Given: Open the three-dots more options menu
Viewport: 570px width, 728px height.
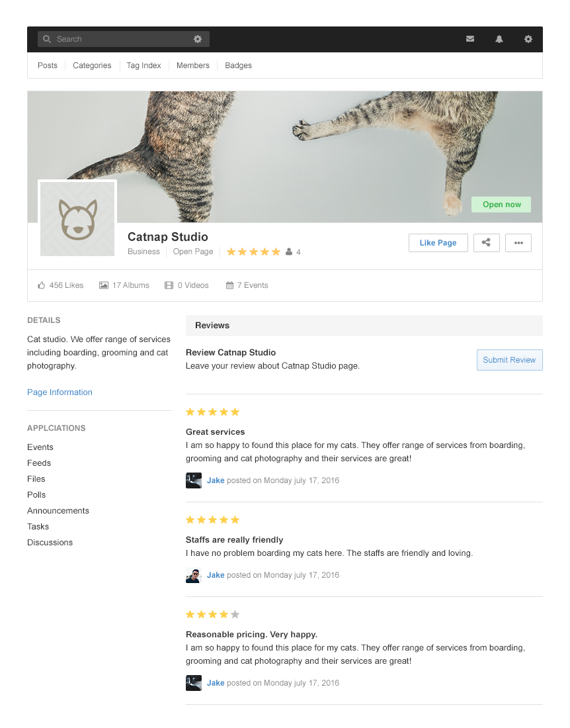Looking at the screenshot, I should tap(518, 243).
